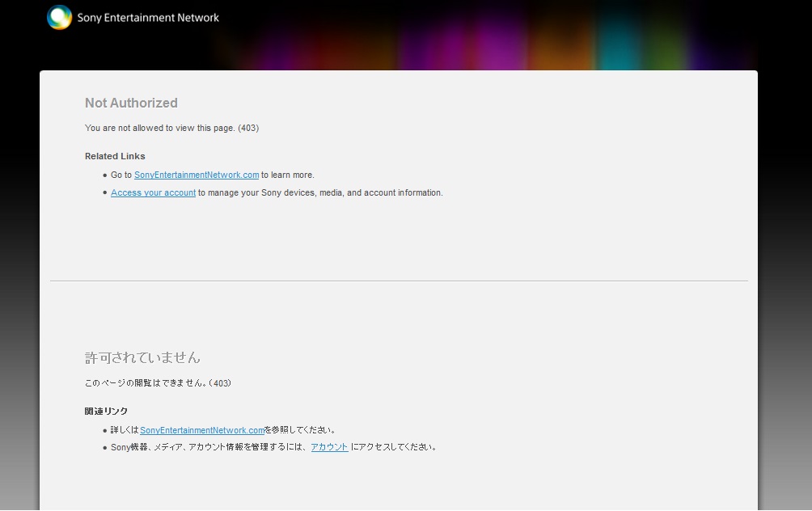Click the bullet before 'Go to'
Viewport: 812px width, 511px height.
click(105, 175)
